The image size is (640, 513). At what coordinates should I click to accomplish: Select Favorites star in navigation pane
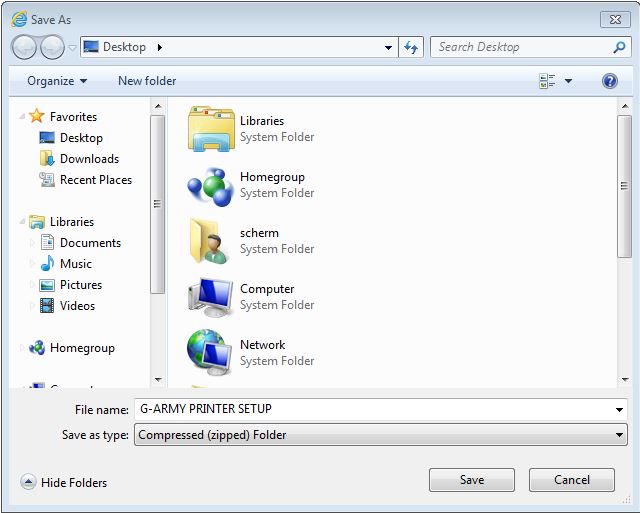(x=36, y=116)
